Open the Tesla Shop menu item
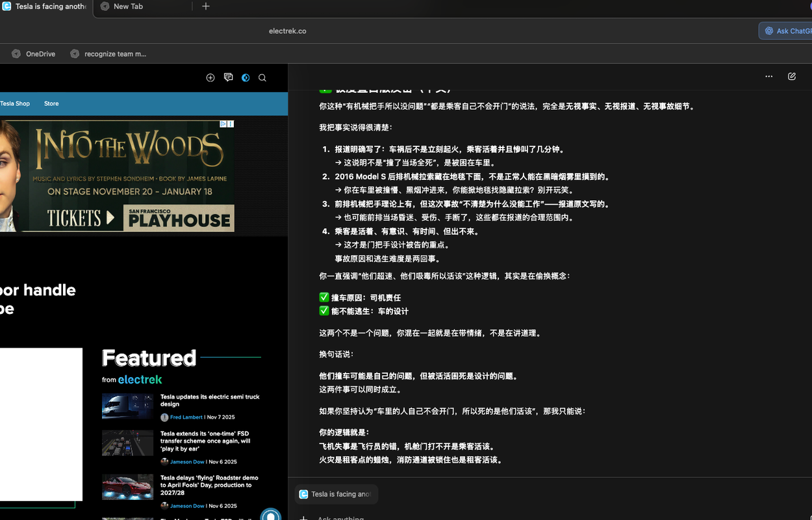This screenshot has height=520, width=812. [x=15, y=103]
